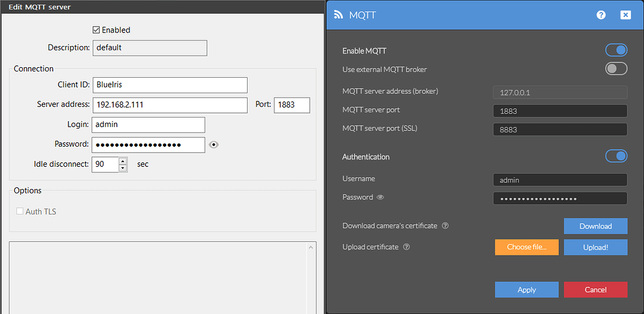Tick the Auth TLS checkbox
The height and width of the screenshot is (314, 644).
[20, 212]
